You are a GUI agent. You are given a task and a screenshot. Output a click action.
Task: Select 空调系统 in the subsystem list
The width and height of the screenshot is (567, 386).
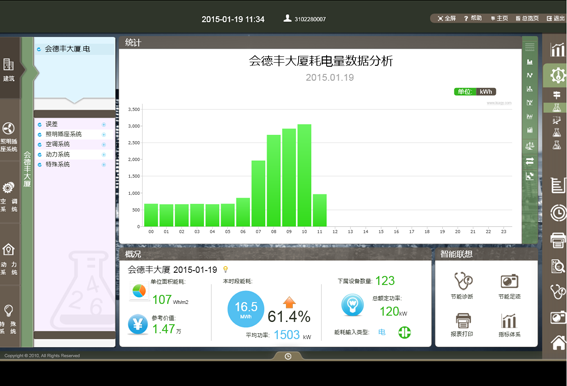click(57, 144)
